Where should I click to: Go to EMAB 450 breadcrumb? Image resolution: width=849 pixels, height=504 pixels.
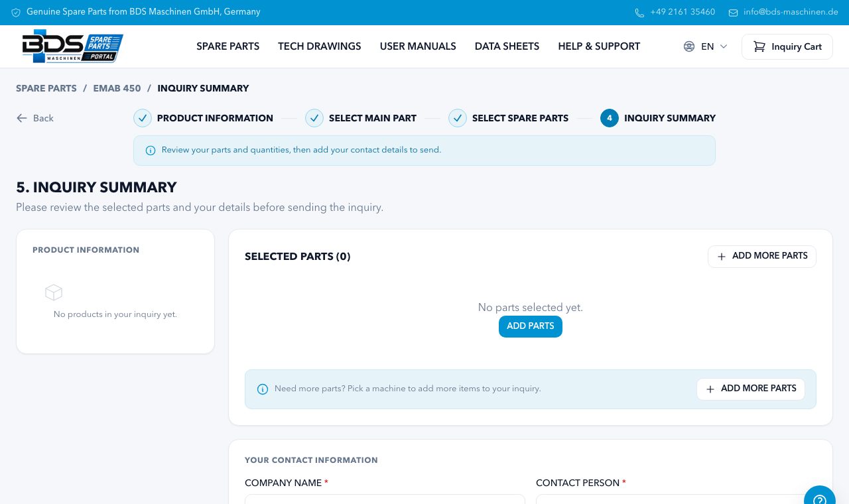(x=117, y=88)
